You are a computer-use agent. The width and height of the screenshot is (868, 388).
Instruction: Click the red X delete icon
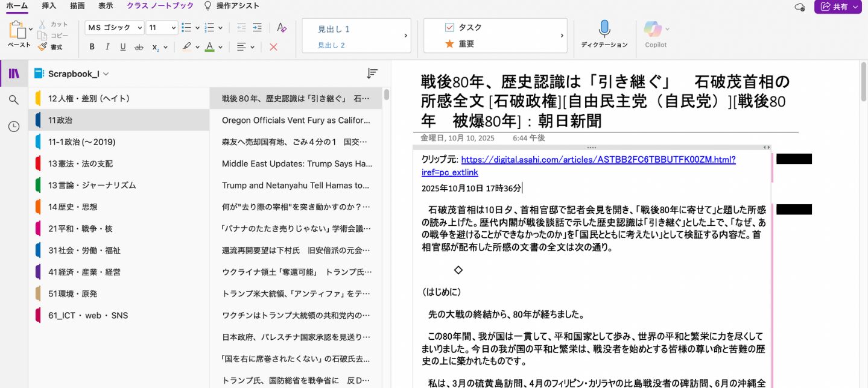click(x=273, y=47)
